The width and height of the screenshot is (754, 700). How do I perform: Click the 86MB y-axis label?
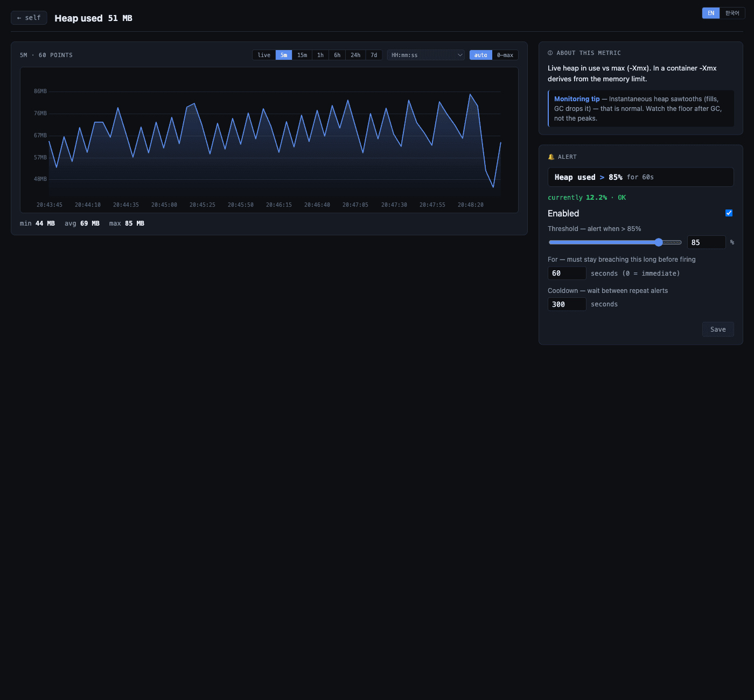[x=40, y=92]
